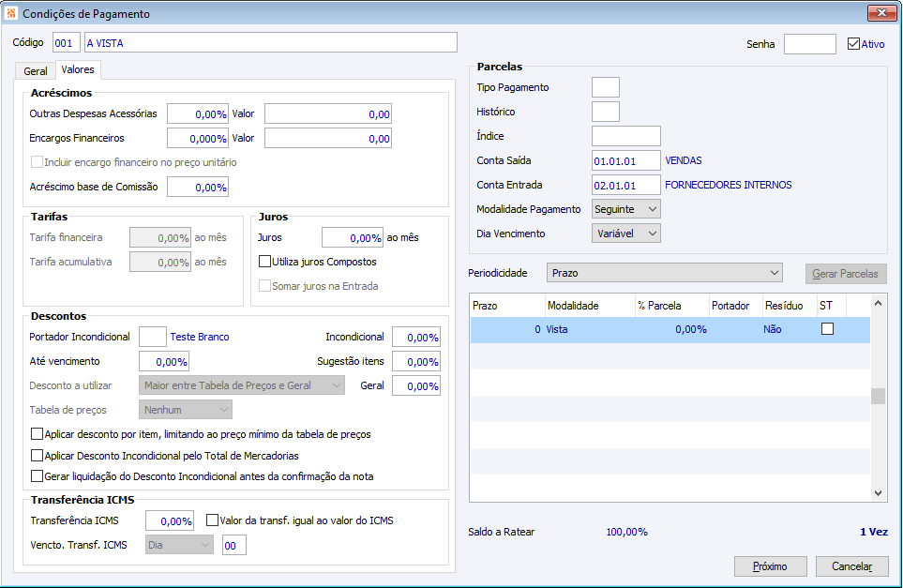The image size is (903, 588).
Task: Check Incluir encargo financeiro no preço unitário
Action: point(37,162)
